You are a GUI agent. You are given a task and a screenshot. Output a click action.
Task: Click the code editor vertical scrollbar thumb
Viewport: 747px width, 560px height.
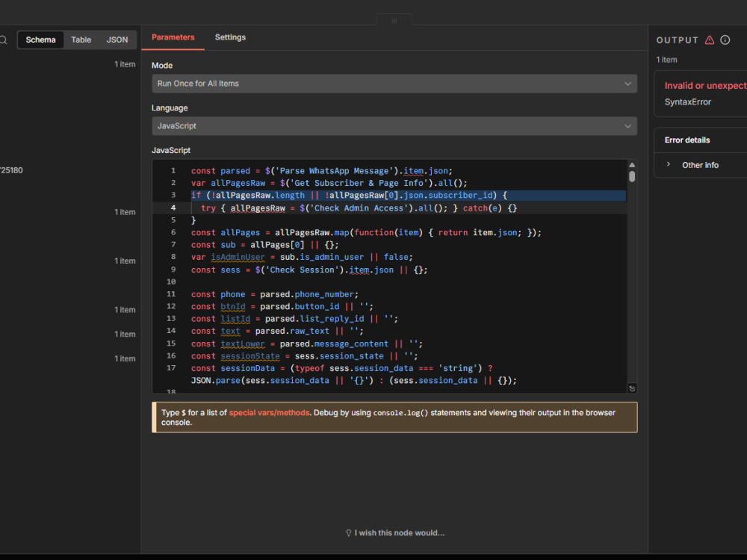[x=632, y=177]
